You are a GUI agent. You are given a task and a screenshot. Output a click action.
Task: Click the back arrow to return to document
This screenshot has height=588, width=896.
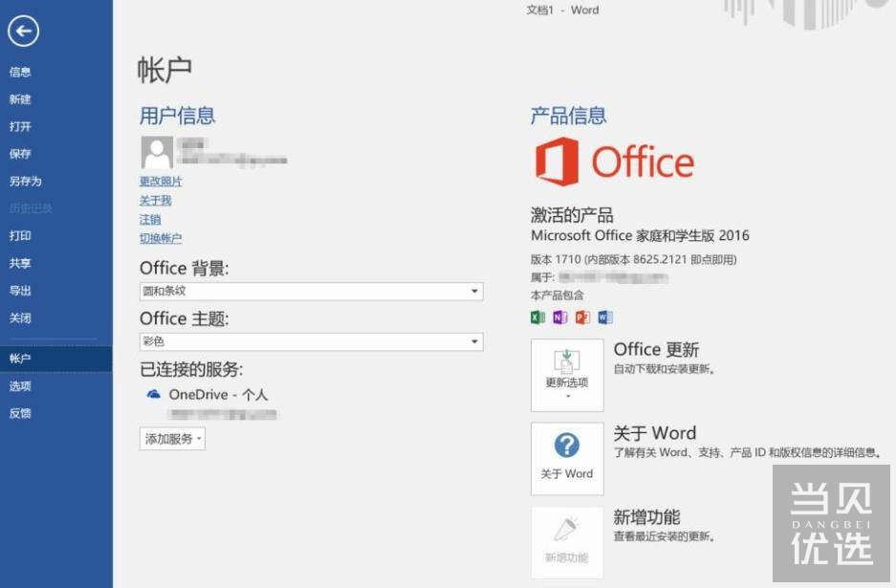coord(24,31)
